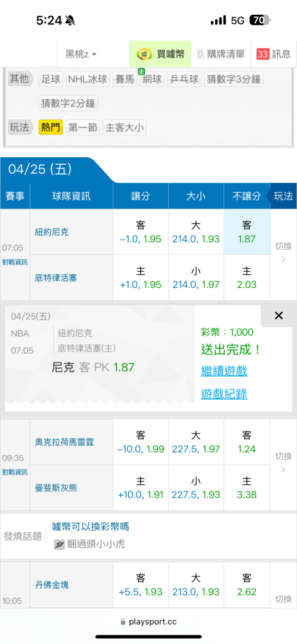
Task: Tap the cellular signal bars icon
Action: pyautogui.click(x=218, y=20)
